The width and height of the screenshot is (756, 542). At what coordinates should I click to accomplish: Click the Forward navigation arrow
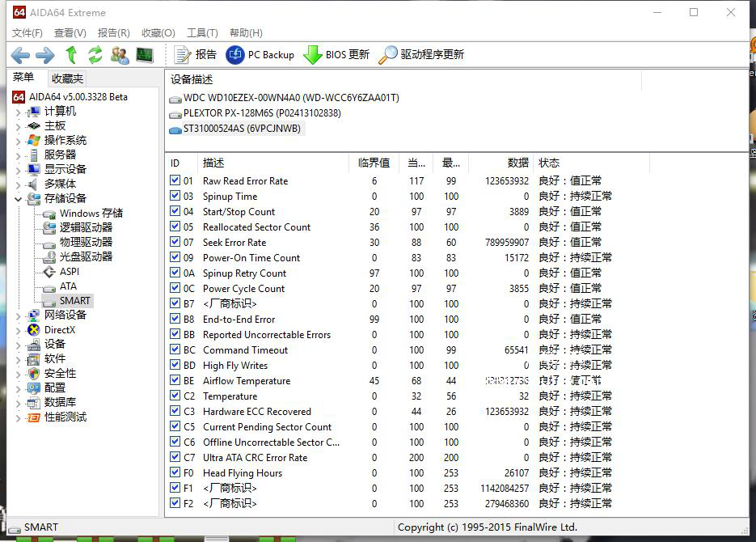(x=45, y=55)
